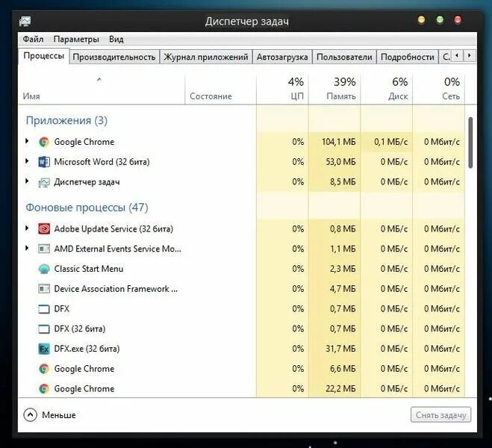The width and height of the screenshot is (492, 448).
Task: Click the Меньше details link
Action: click(59, 415)
